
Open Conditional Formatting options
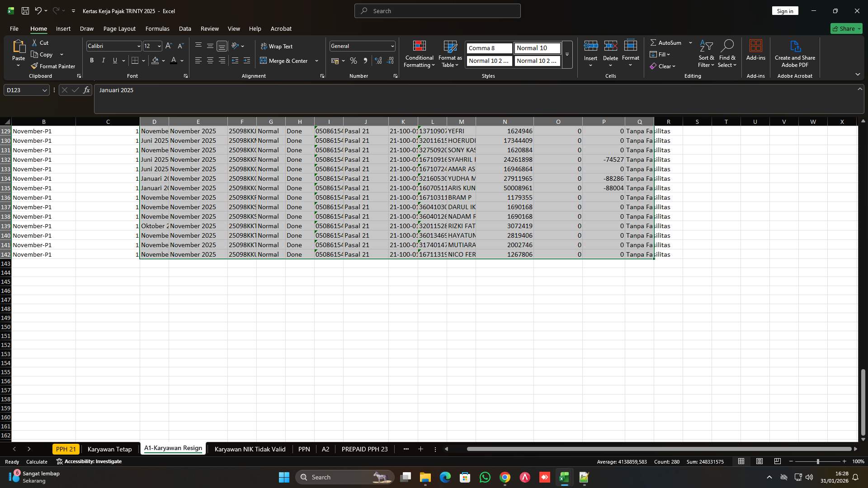tap(419, 54)
